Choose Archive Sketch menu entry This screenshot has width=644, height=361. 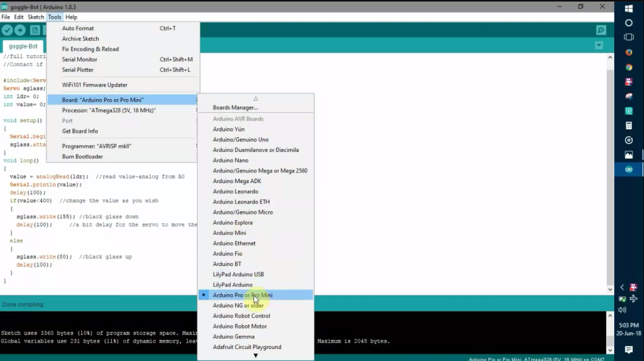point(123,39)
